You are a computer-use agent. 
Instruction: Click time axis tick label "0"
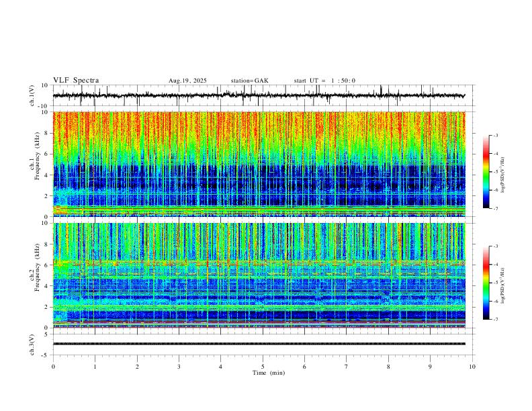(53, 367)
